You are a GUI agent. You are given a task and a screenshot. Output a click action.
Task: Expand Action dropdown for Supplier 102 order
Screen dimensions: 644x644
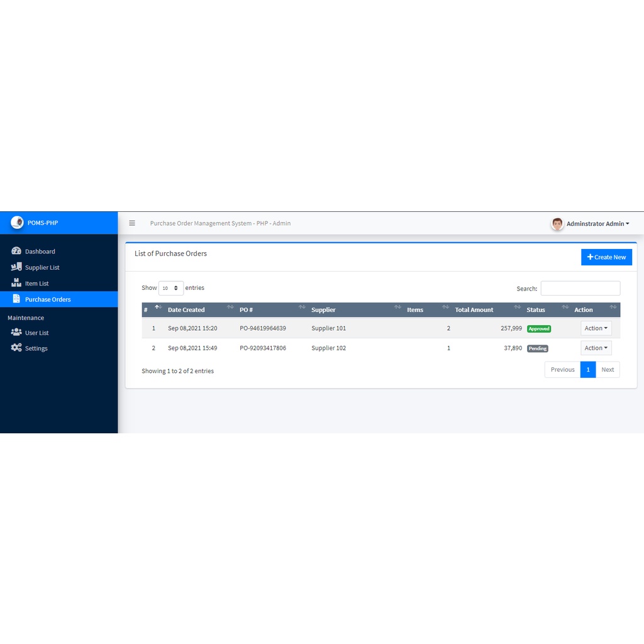click(x=596, y=348)
